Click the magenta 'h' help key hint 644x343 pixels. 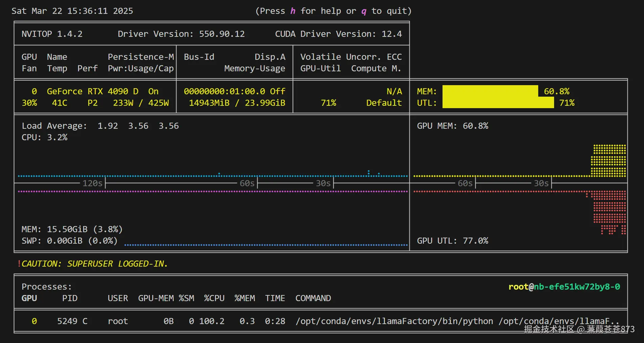pyautogui.click(x=293, y=11)
